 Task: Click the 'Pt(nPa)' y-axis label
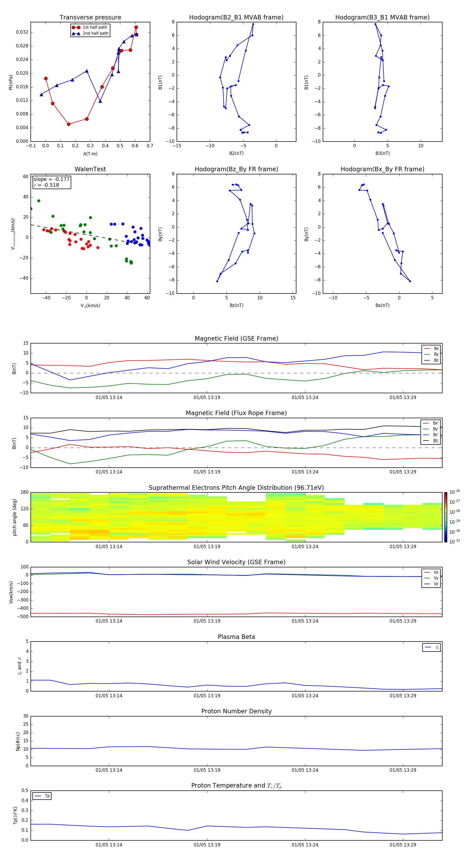click(11, 82)
